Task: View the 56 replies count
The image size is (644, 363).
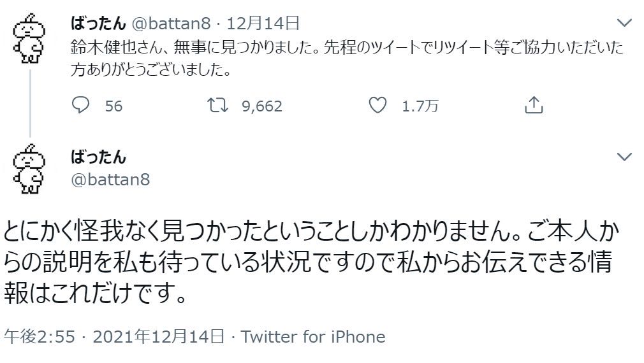Action: point(113,106)
